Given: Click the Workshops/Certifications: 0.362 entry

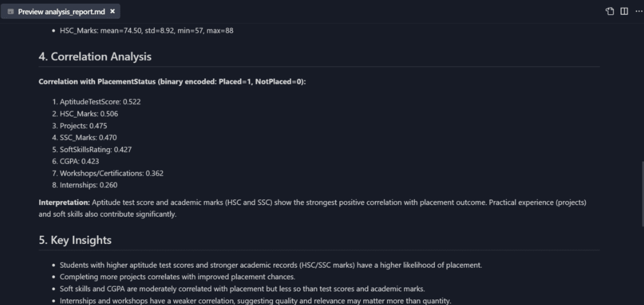Looking at the screenshot, I should point(112,174).
